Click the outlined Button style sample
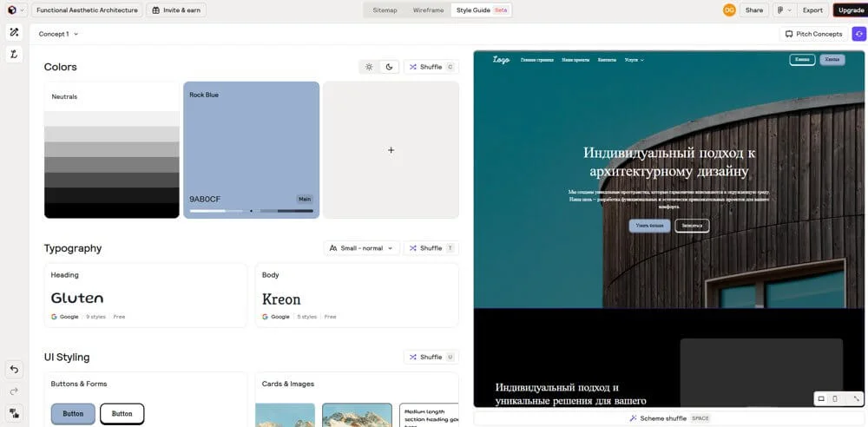 click(x=122, y=414)
